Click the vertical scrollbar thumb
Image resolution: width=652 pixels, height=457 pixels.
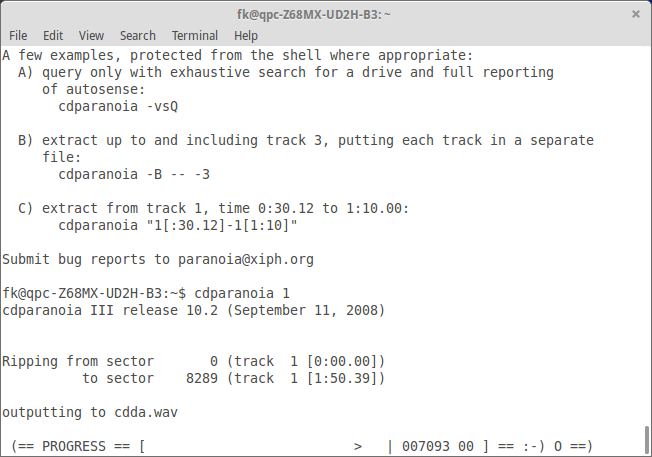[647, 440]
